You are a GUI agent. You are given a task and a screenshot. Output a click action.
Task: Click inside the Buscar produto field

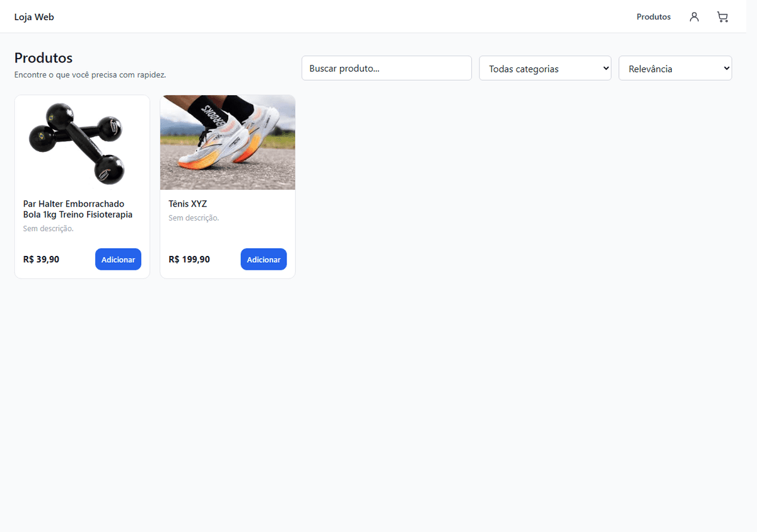[386, 68]
